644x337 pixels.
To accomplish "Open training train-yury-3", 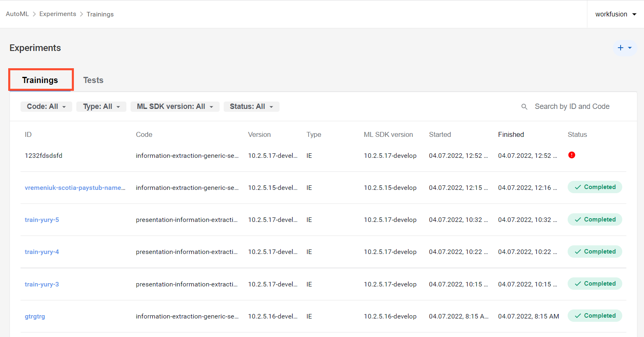I will click(x=42, y=284).
